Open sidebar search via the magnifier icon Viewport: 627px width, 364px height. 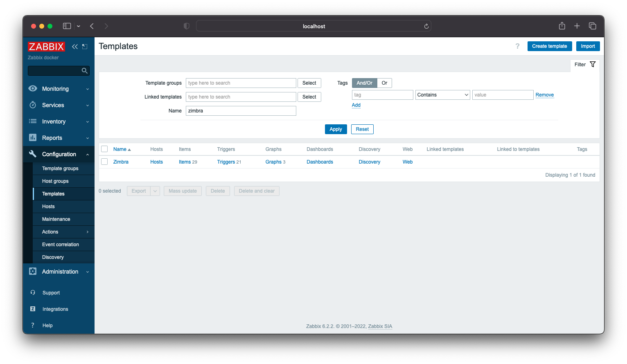pyautogui.click(x=85, y=70)
